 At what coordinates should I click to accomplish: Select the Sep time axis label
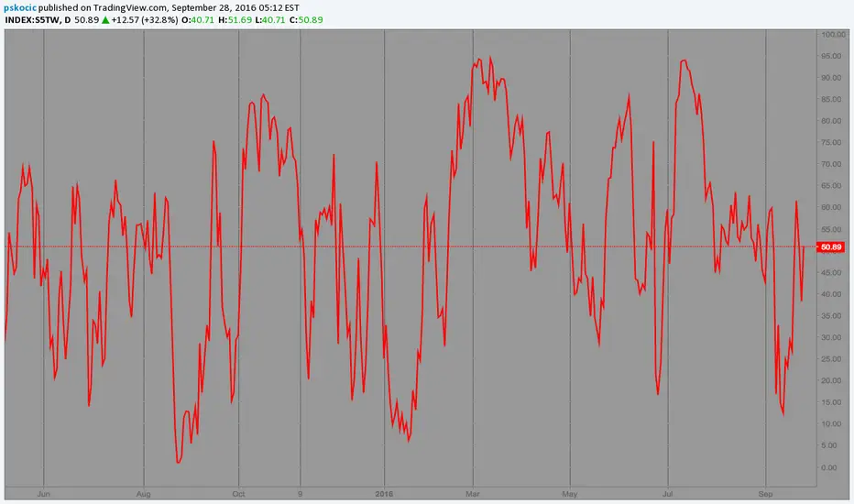765,494
